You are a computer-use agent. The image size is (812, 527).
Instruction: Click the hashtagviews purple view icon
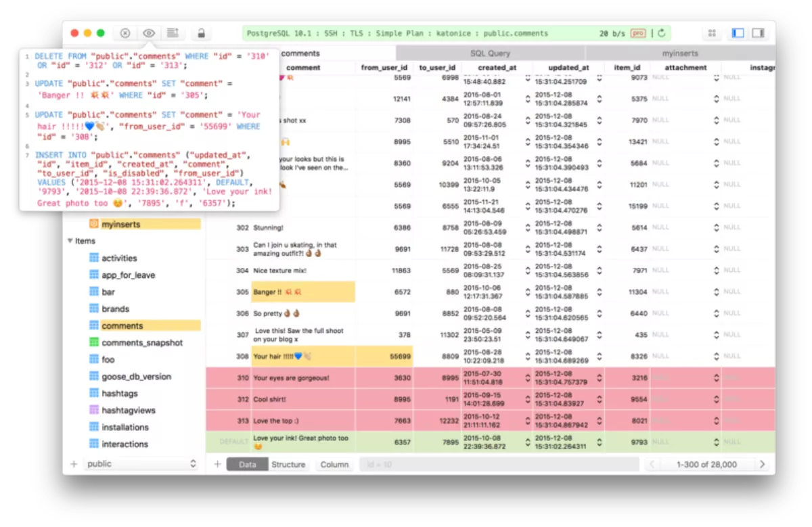(94, 410)
